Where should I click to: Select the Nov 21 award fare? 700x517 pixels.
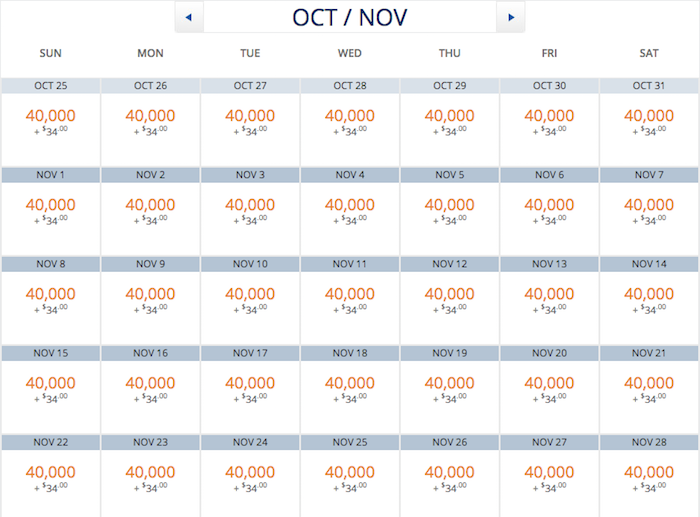pyautogui.click(x=649, y=390)
